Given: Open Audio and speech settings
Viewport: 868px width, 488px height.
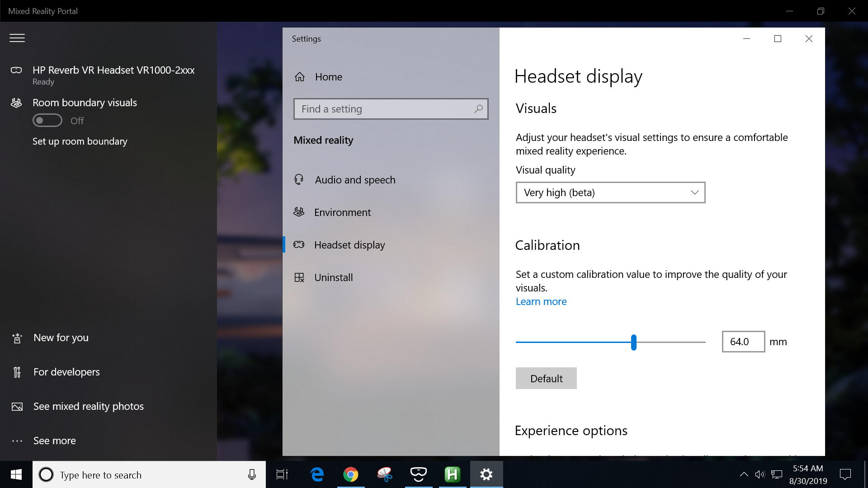Looking at the screenshot, I should click(x=355, y=180).
